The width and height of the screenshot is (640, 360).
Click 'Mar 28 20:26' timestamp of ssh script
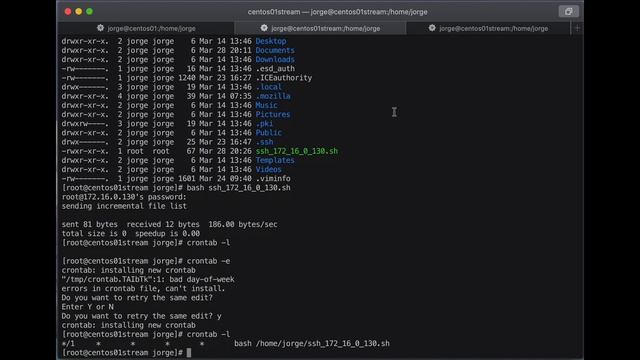(225, 151)
